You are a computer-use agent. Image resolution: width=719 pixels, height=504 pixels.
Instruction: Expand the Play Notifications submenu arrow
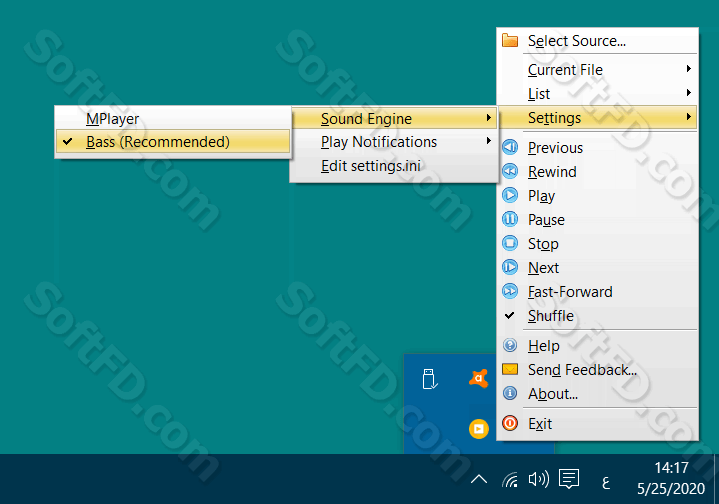pyautogui.click(x=489, y=141)
